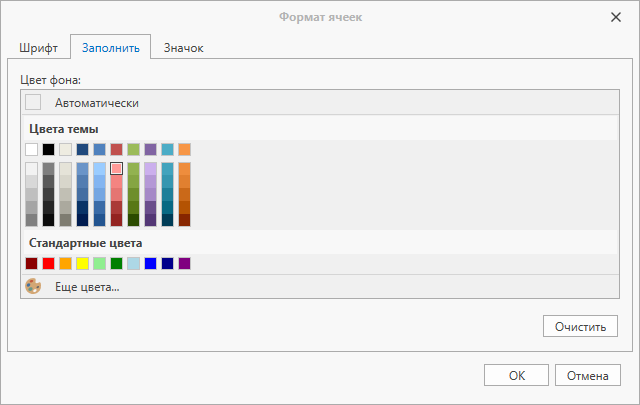640x405 pixels.
Task: Confirm with the OK button
Action: pyautogui.click(x=516, y=375)
